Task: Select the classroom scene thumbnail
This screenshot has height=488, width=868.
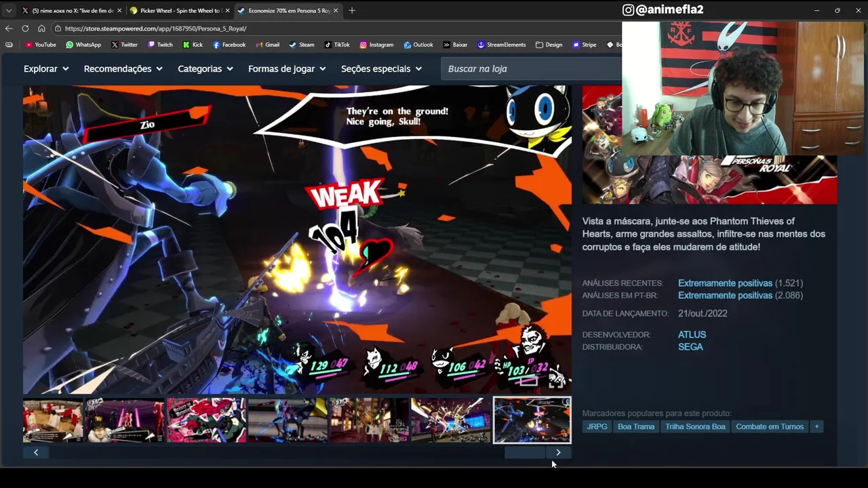Action: [53, 420]
